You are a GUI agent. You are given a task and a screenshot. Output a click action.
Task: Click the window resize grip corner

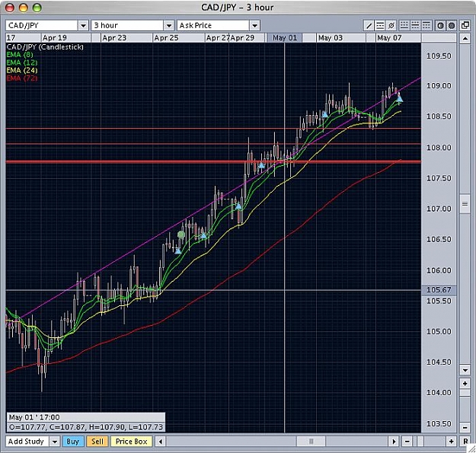tap(471, 448)
